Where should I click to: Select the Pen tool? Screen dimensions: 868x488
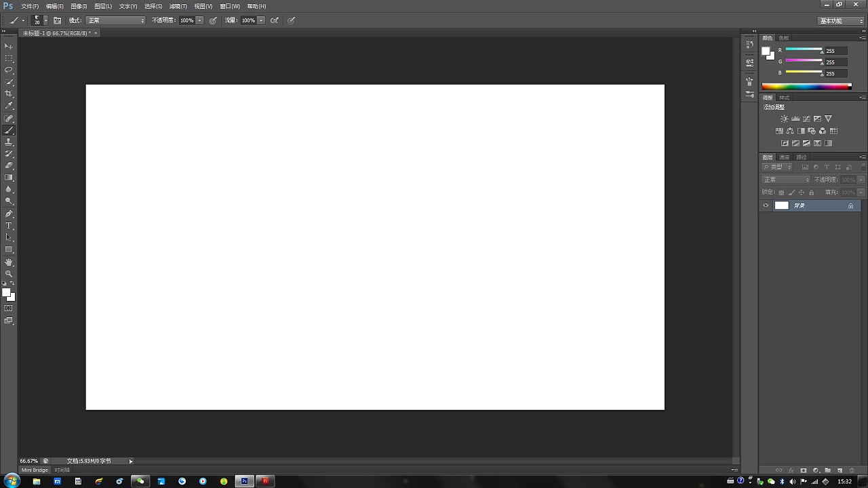(x=9, y=213)
